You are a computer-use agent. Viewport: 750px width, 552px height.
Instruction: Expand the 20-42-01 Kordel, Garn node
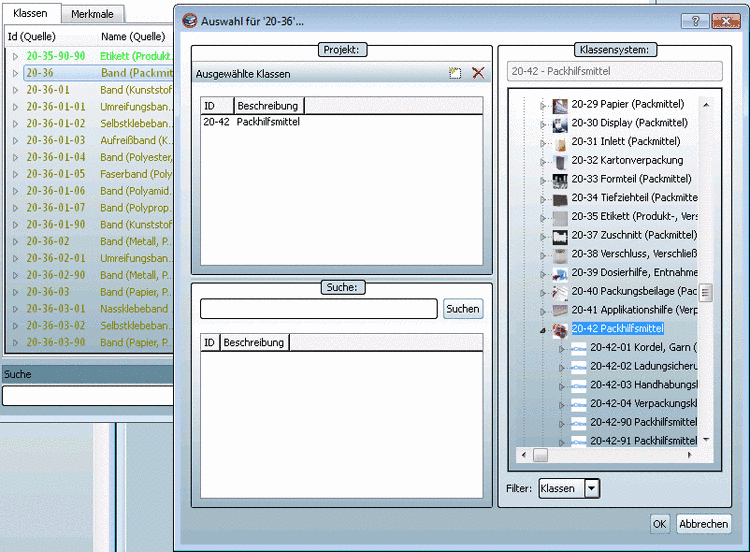pyautogui.click(x=562, y=349)
